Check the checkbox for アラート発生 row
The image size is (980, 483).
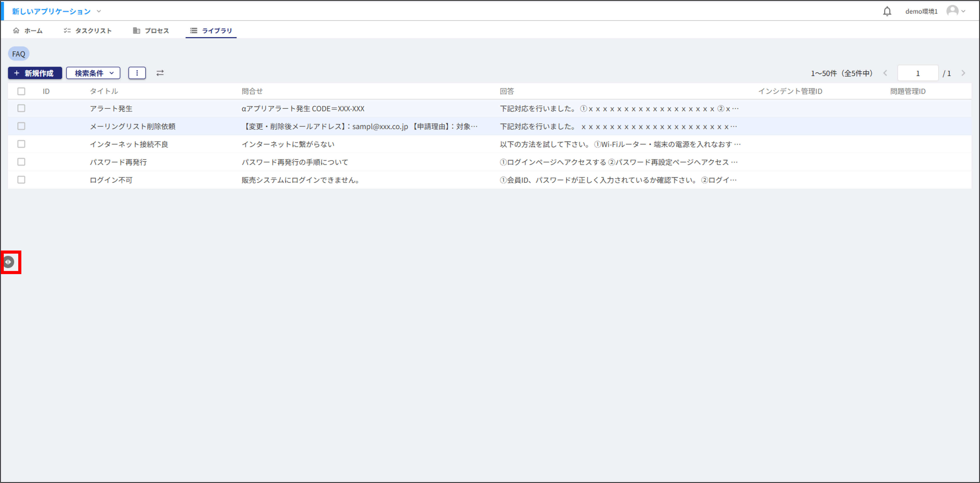[21, 109]
